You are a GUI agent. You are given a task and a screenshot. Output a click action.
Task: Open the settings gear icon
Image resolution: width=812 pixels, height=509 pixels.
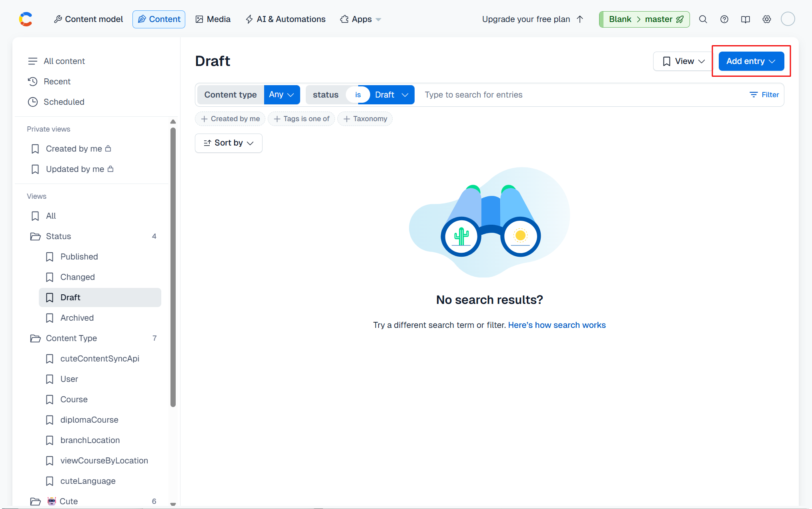tap(766, 19)
